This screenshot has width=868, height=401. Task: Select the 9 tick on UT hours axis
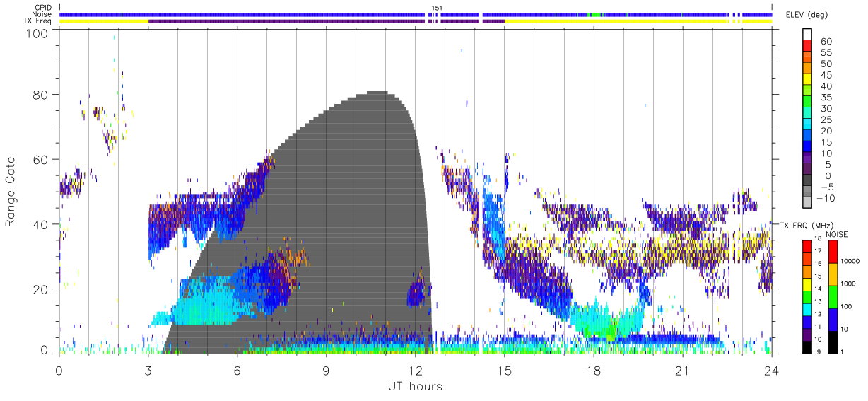[x=327, y=370]
